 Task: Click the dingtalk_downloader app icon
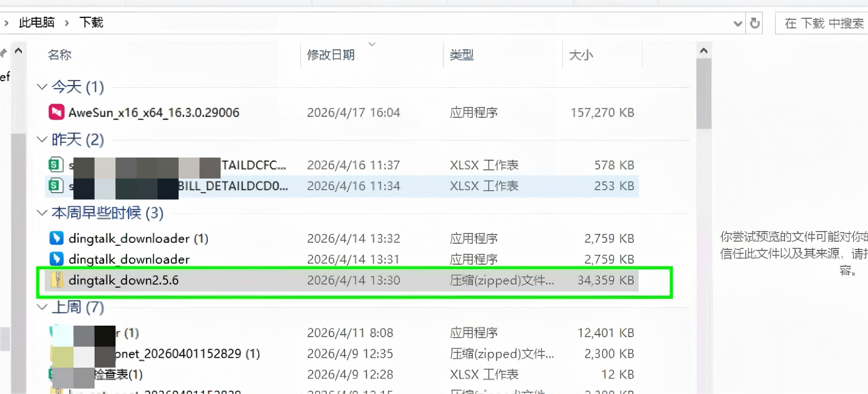57,259
